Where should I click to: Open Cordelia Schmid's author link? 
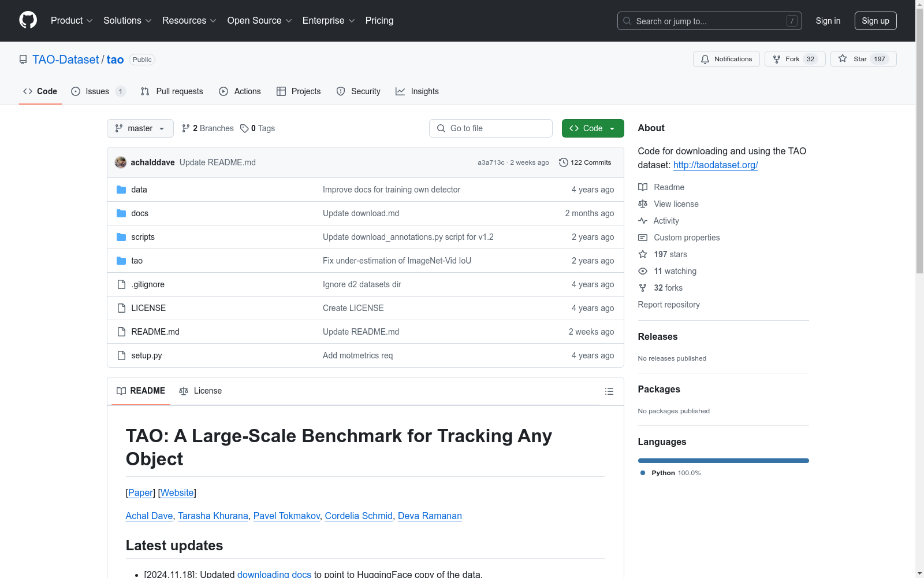click(x=359, y=516)
